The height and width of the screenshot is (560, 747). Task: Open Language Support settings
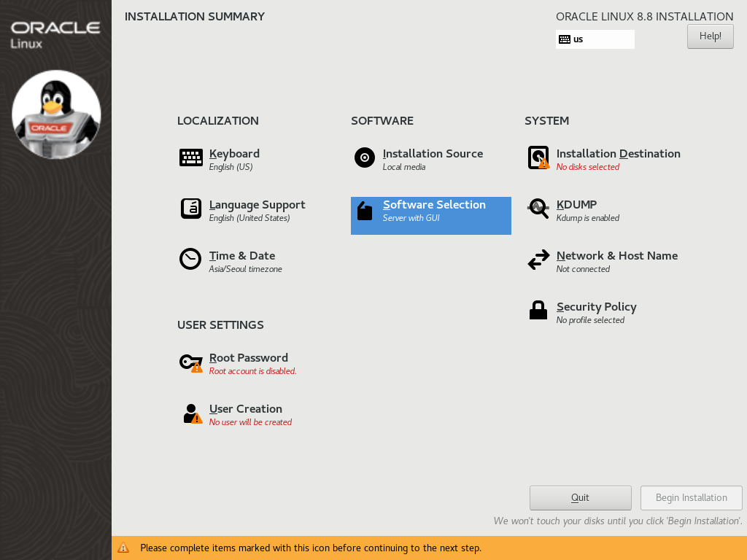pyautogui.click(x=258, y=205)
